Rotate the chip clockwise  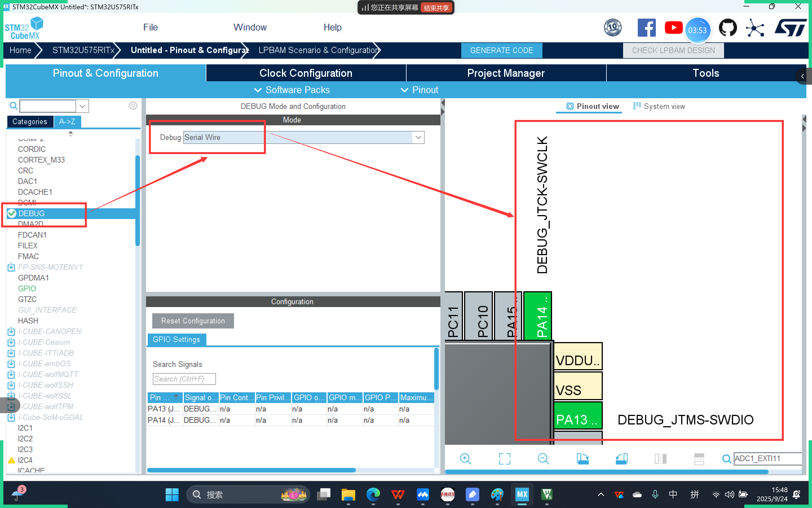tap(582, 459)
